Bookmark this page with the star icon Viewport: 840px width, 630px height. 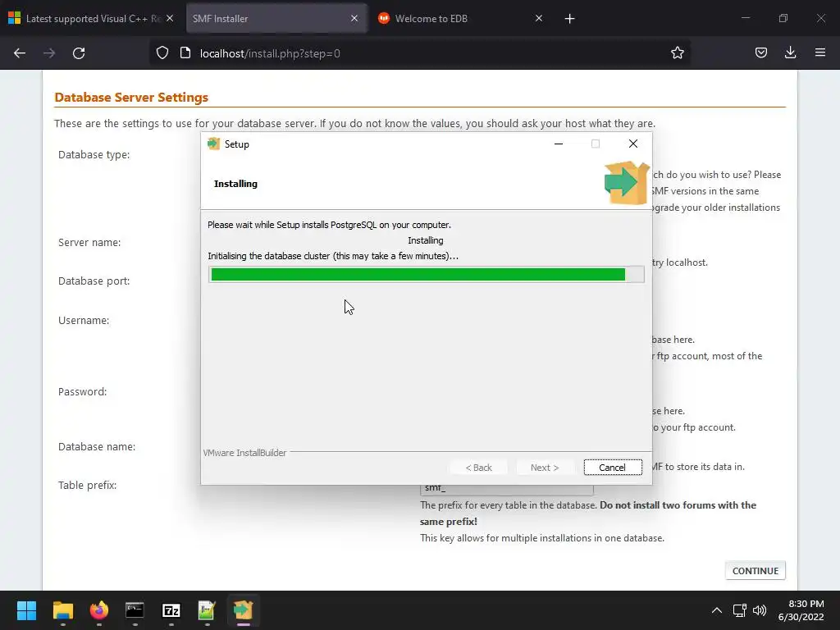pyautogui.click(x=677, y=53)
